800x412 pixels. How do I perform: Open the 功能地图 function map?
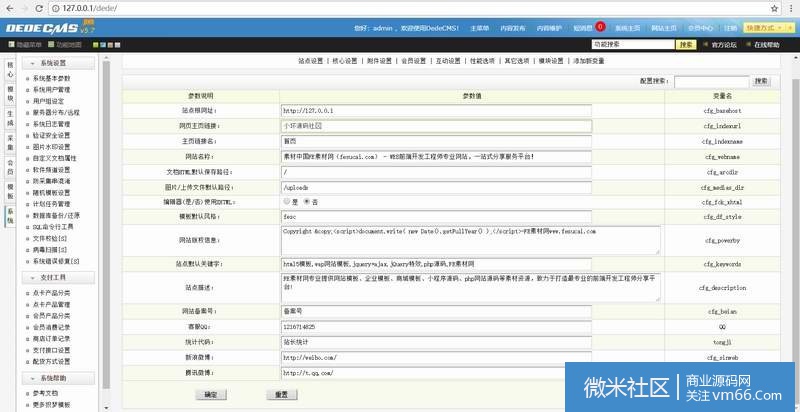pyautogui.click(x=65, y=45)
